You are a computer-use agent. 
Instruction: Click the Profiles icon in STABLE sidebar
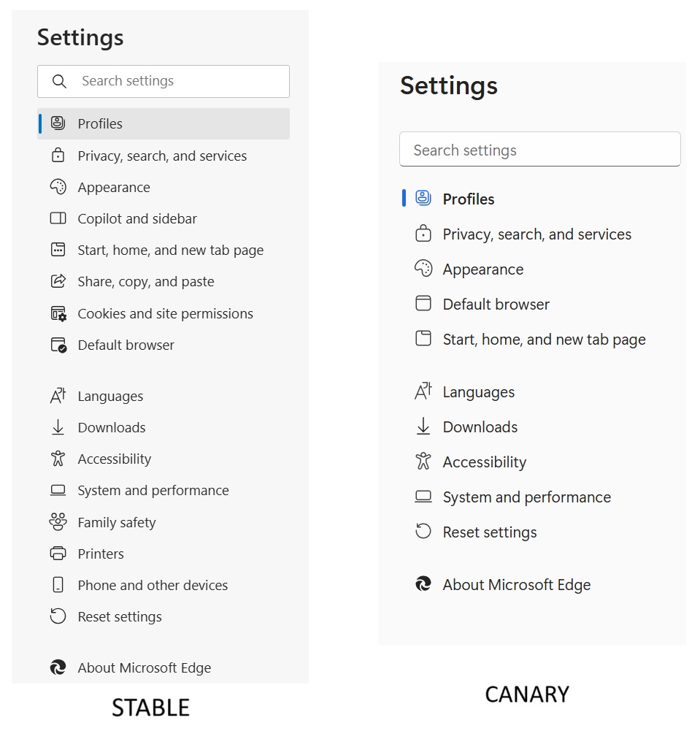(x=58, y=123)
